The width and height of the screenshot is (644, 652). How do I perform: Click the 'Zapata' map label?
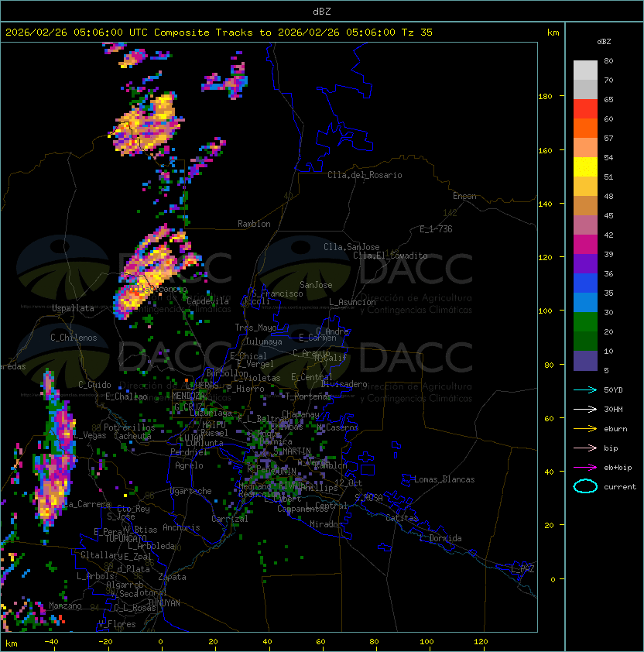172,577
